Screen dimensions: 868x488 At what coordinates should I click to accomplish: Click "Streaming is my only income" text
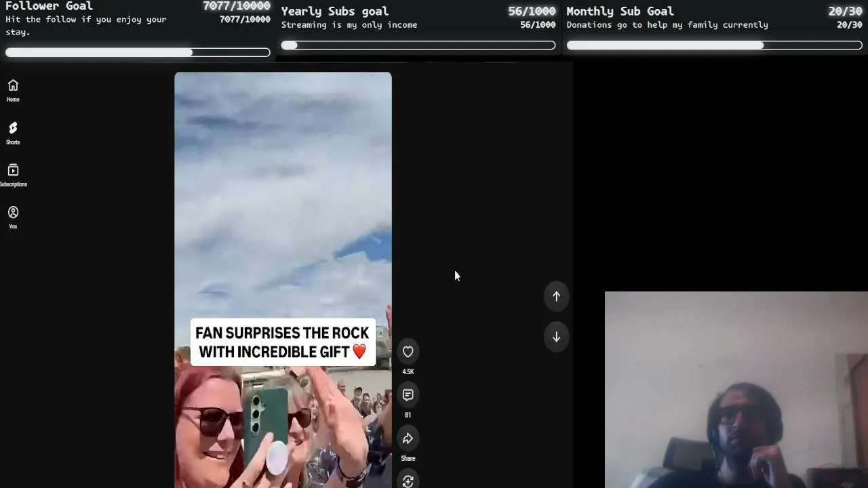click(349, 24)
